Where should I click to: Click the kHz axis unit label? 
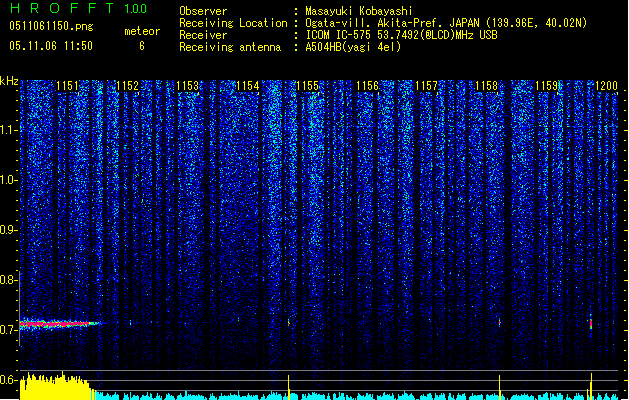pyautogui.click(x=9, y=81)
